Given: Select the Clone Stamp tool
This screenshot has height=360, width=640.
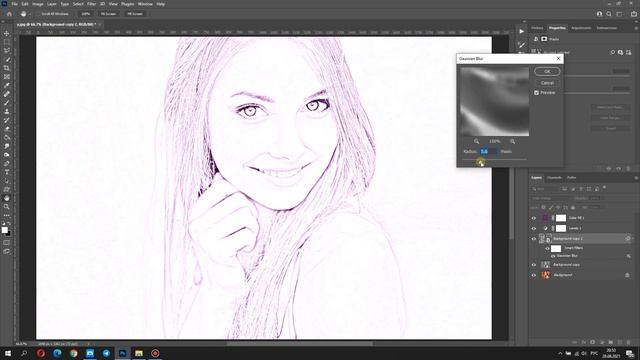Looking at the screenshot, I should 7,111.
